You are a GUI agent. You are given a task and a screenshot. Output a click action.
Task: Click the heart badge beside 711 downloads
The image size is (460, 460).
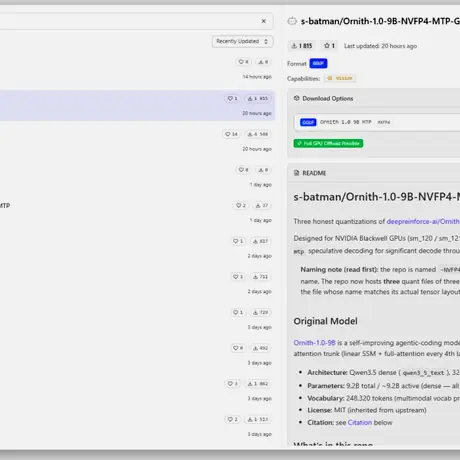pyautogui.click(x=238, y=277)
